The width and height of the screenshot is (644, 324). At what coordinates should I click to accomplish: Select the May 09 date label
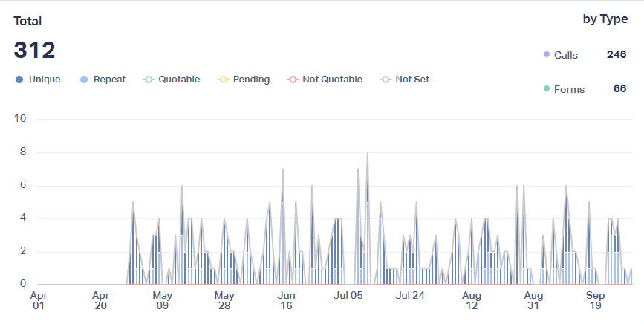point(163,300)
